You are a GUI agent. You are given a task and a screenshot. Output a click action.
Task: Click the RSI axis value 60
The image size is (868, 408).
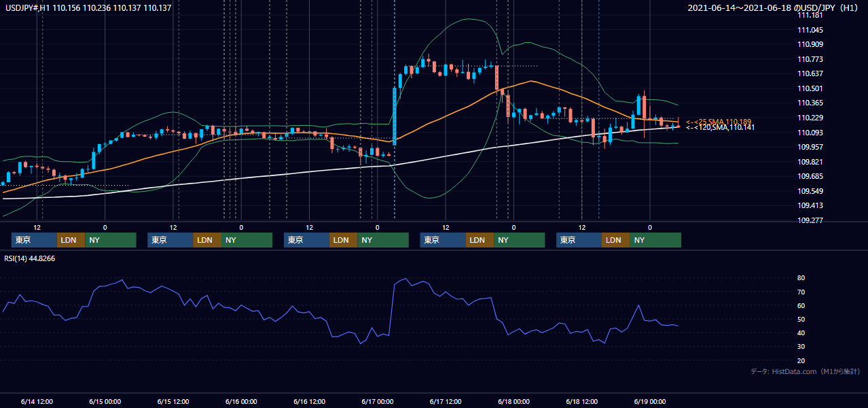[x=801, y=305]
